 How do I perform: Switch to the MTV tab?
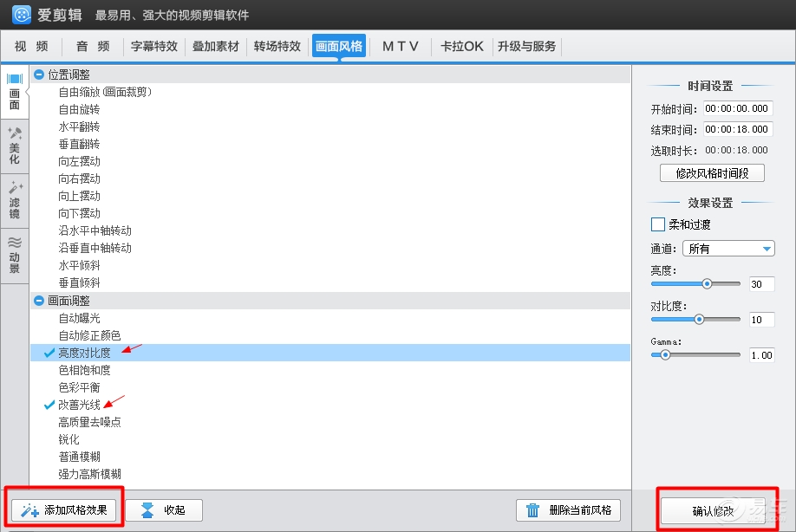(401, 47)
